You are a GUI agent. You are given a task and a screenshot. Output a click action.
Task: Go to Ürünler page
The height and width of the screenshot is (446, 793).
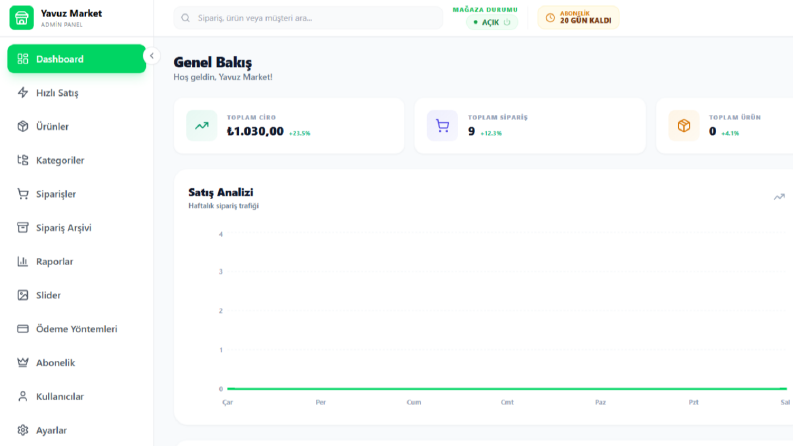point(76,126)
